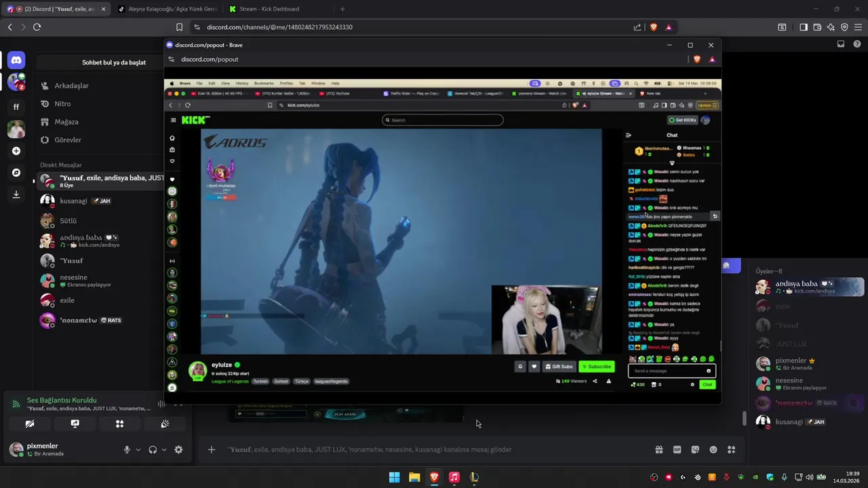This screenshot has width=868, height=488.
Task: Open activities launcher in voice panel
Action: 119,424
